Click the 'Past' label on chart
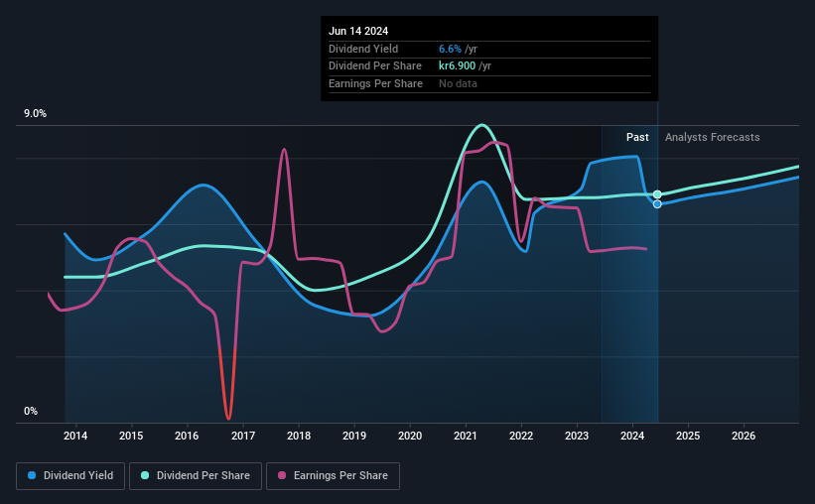The image size is (815, 504). 637,137
